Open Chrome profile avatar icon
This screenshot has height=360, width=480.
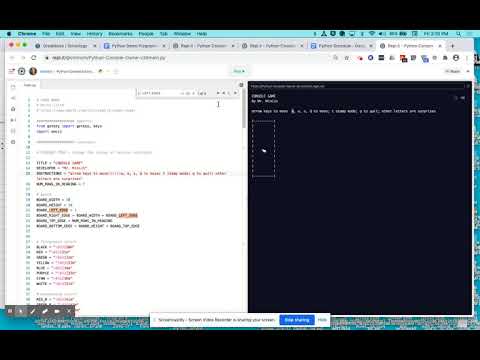click(x=456, y=58)
